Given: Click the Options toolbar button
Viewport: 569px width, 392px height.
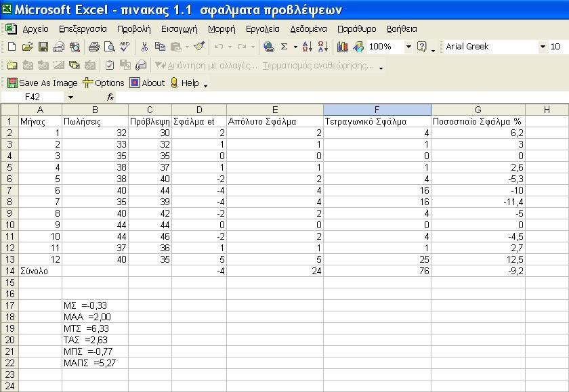Looking at the screenshot, I should (104, 83).
